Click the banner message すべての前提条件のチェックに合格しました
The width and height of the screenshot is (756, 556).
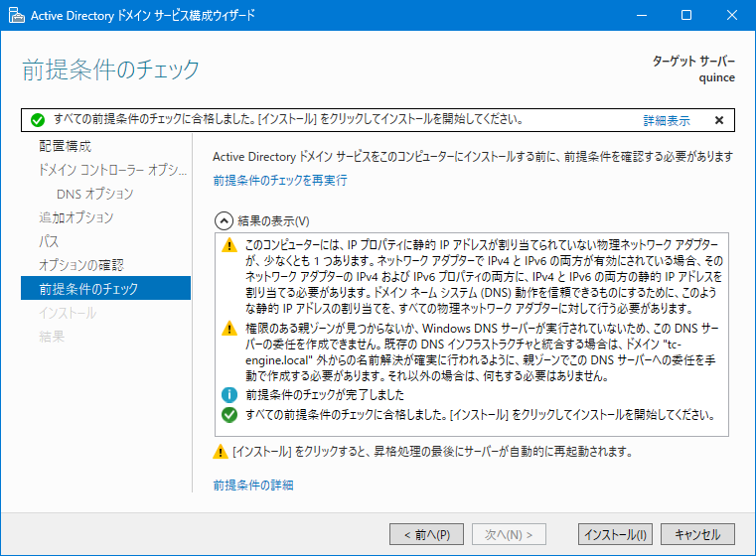click(x=289, y=119)
